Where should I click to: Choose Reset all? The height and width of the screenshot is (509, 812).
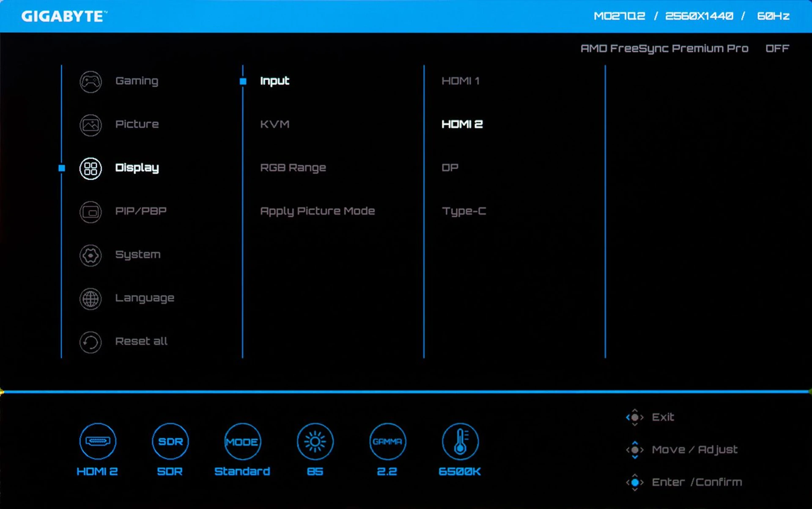tap(141, 341)
